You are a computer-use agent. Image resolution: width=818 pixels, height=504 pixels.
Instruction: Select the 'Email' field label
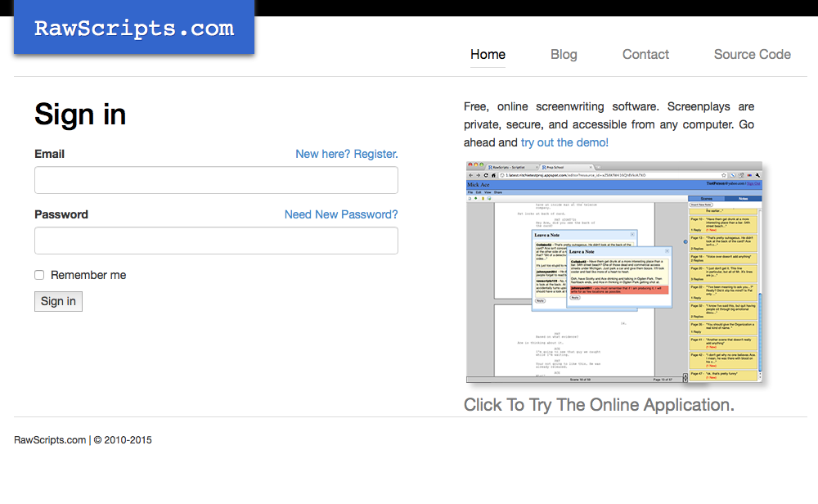click(x=50, y=154)
